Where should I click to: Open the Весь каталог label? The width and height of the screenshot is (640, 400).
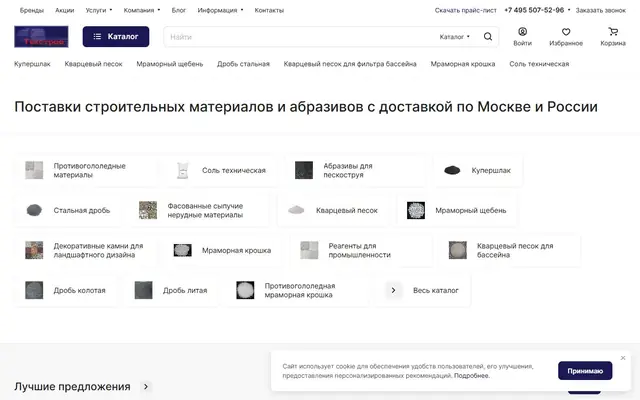(436, 290)
